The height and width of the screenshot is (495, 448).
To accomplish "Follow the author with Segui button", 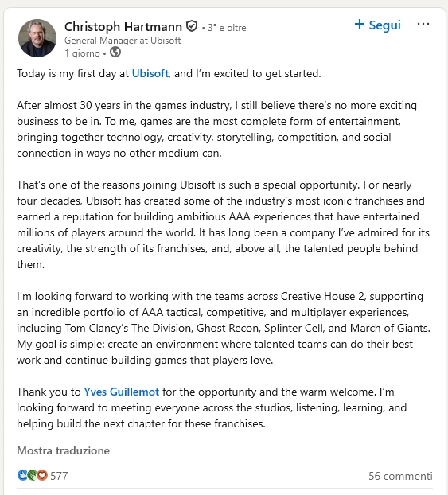I will pos(378,25).
